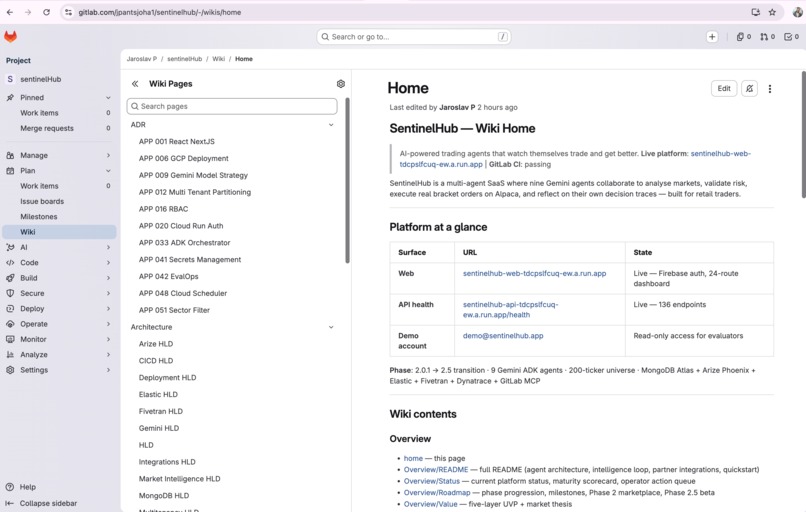The height and width of the screenshot is (512, 806).
Task: Click the wiki pages list scrollbar
Action: tap(347, 180)
